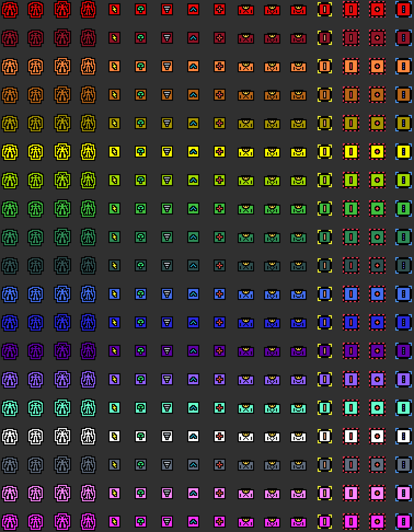Choose the red-dashed bar icon on magenta tile

tap(351, 522)
